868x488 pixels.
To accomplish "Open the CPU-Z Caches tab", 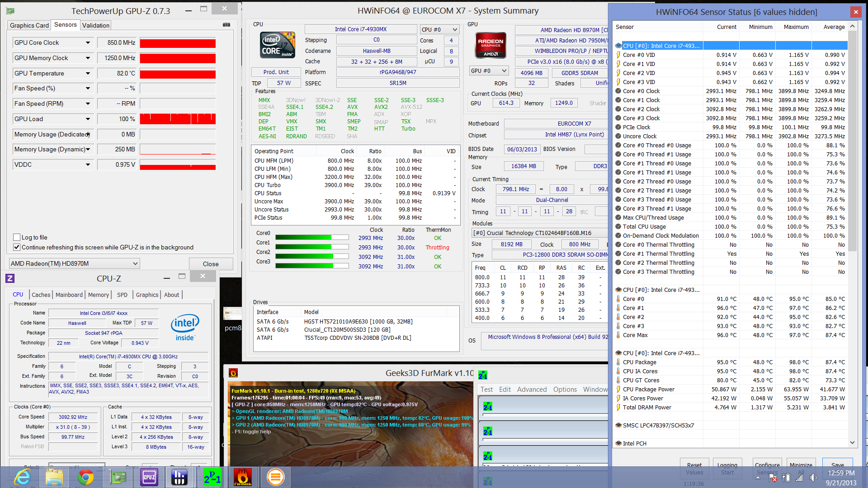I will tap(41, 295).
